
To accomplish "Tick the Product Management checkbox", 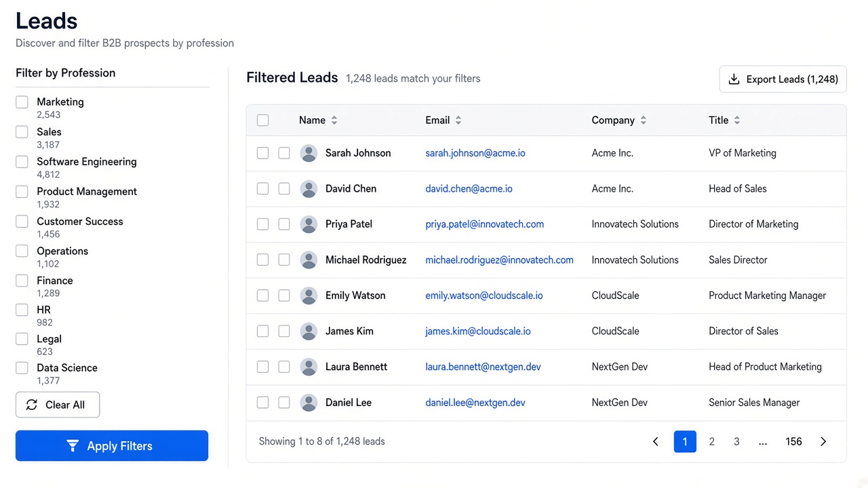I will point(22,192).
